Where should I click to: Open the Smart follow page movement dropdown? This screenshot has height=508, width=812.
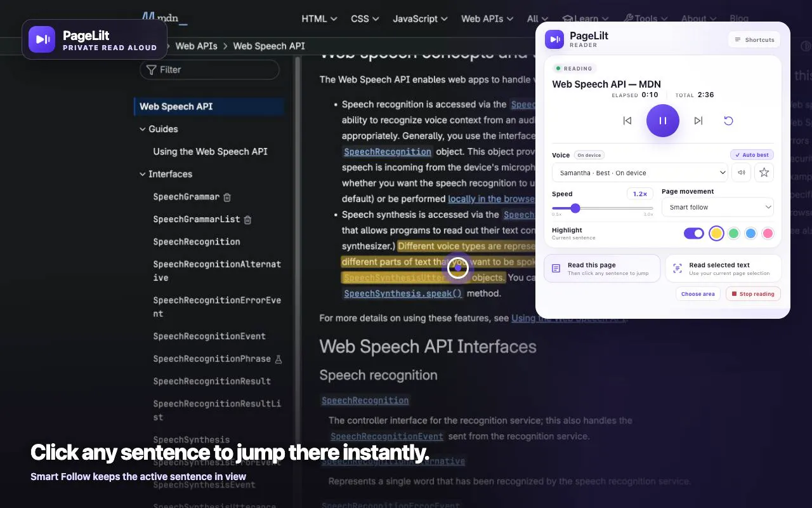[717, 207]
